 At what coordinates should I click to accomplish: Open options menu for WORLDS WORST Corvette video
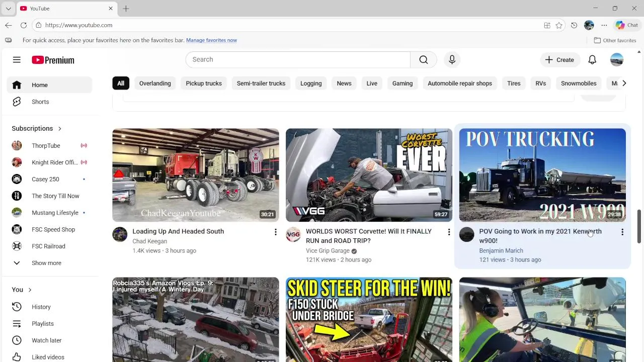pos(449,232)
